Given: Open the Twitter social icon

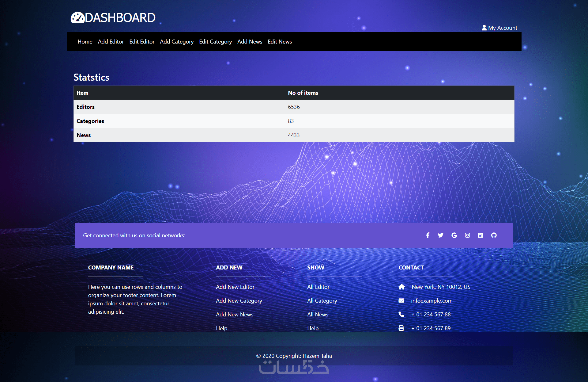Looking at the screenshot, I should click(x=440, y=235).
